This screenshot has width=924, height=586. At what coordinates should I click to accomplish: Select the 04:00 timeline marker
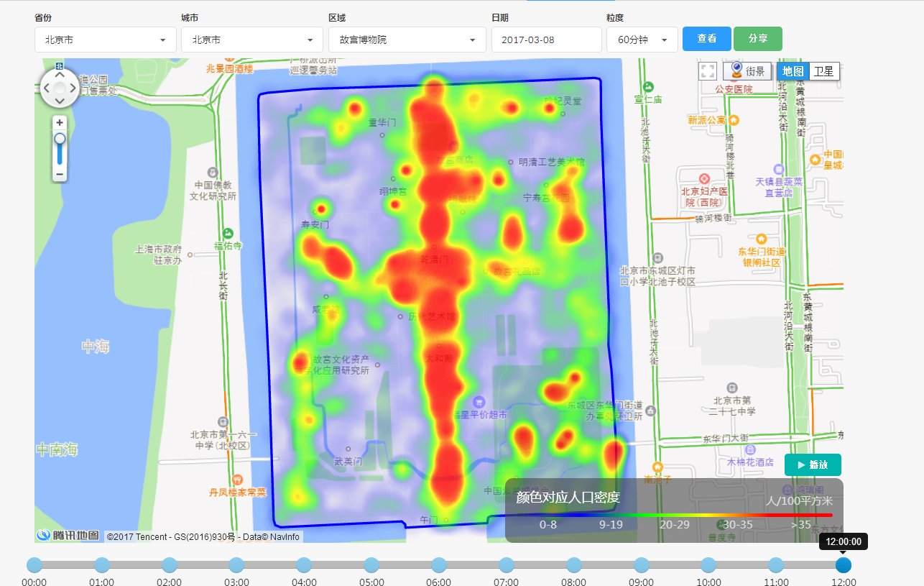tap(304, 565)
